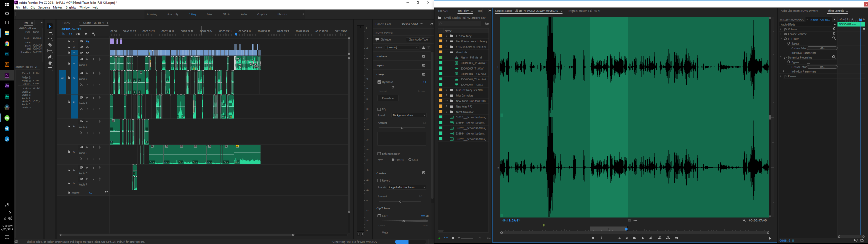
Task: Select the Razor tool in timeline toolbar
Action: click(x=50, y=45)
